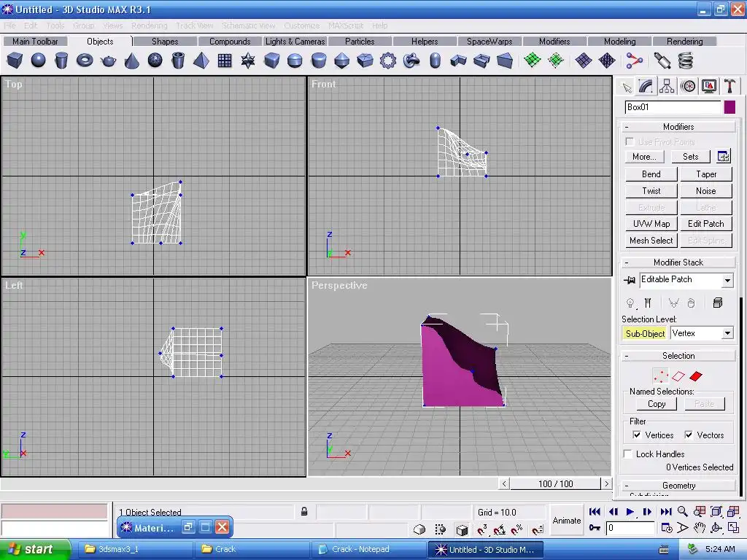The height and width of the screenshot is (560, 747).
Task: Copy the named selection
Action: click(657, 404)
